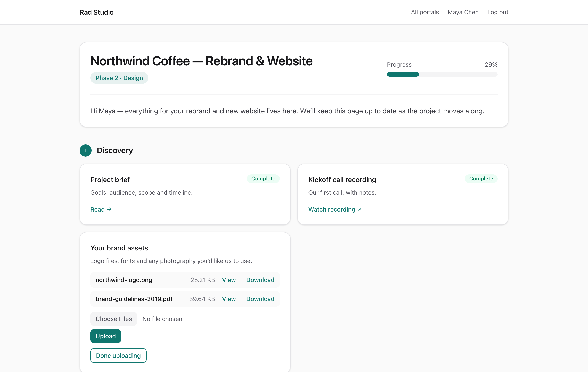
Task: Open the Choose Files picker
Action: coord(113,319)
